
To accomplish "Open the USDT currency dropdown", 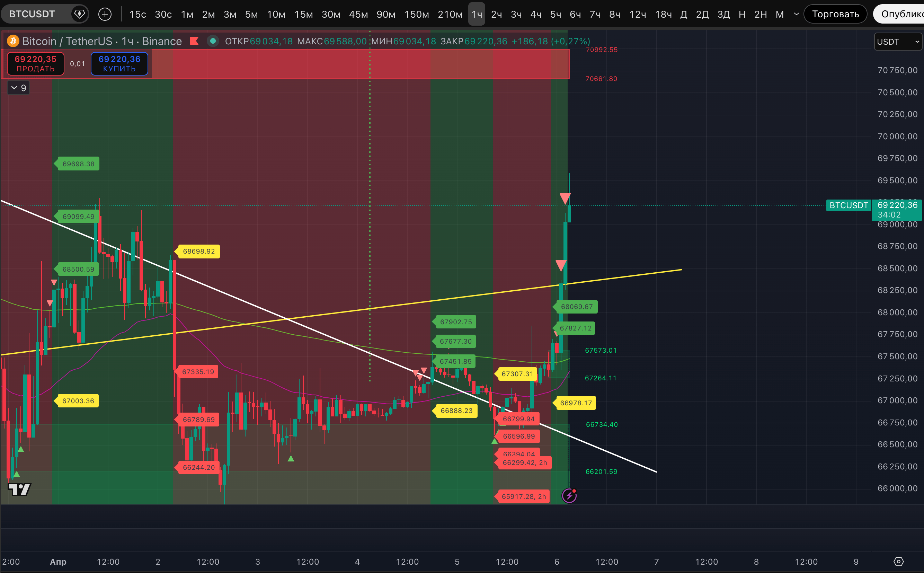I will coord(897,42).
